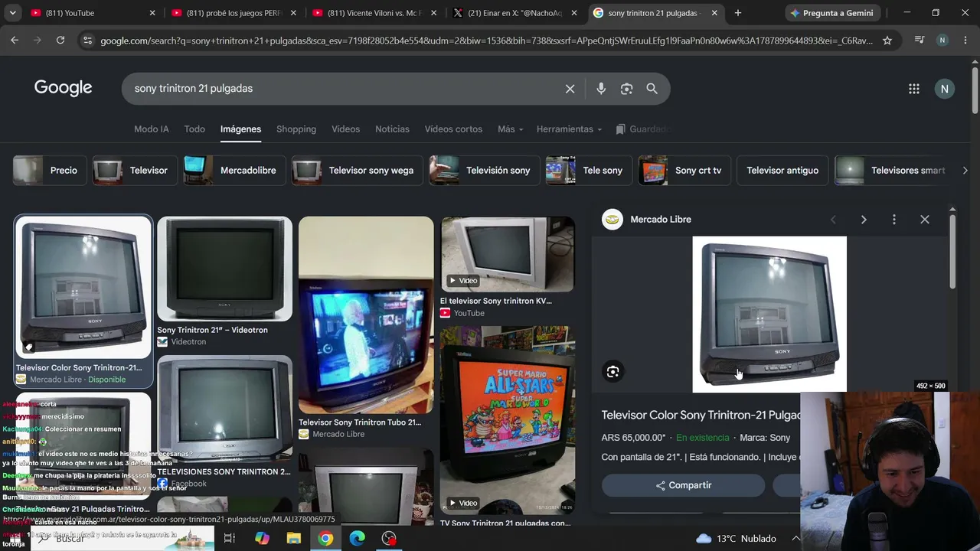This screenshot has width=980, height=551.
Task: Open the Shopping results tab
Action: coord(296,129)
